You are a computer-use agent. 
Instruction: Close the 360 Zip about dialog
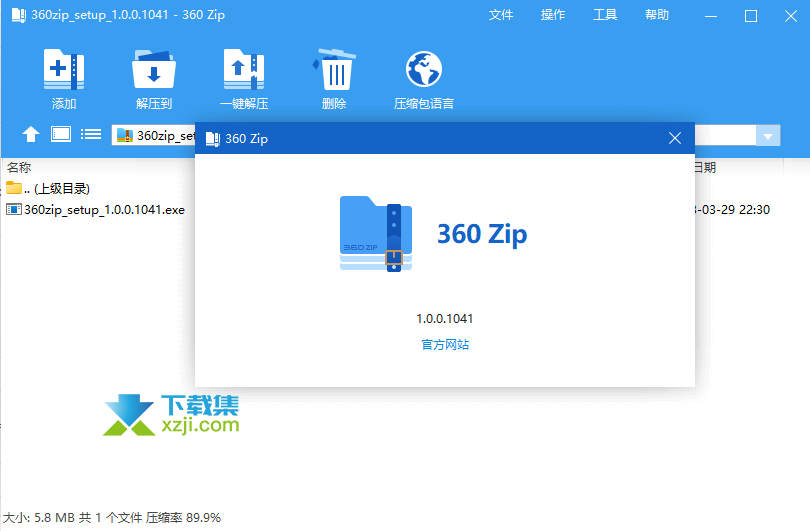tap(675, 138)
